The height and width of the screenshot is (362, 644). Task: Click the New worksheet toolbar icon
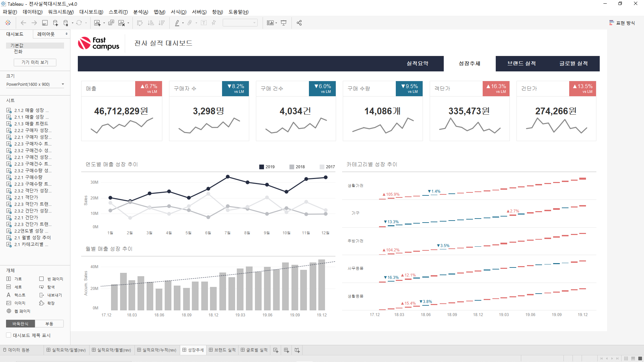[x=97, y=23]
